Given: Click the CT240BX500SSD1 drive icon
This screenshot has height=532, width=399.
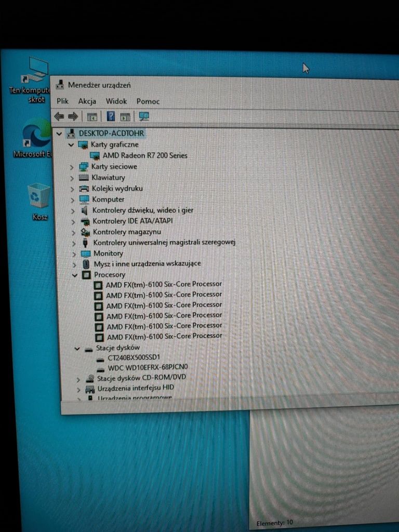Looking at the screenshot, I should [x=100, y=359].
